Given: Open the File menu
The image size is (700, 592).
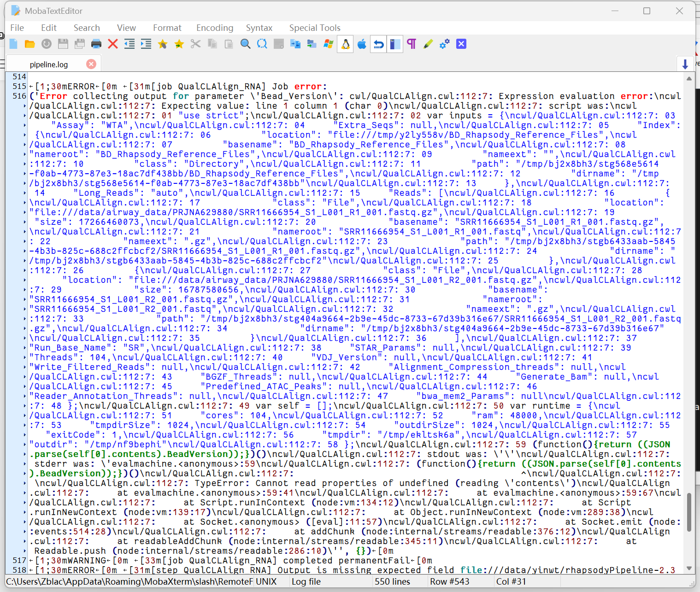Looking at the screenshot, I should [x=17, y=28].
